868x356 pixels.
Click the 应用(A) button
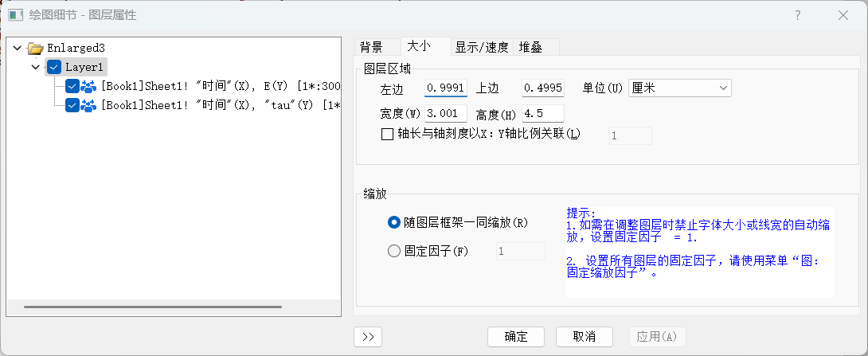pos(658,337)
